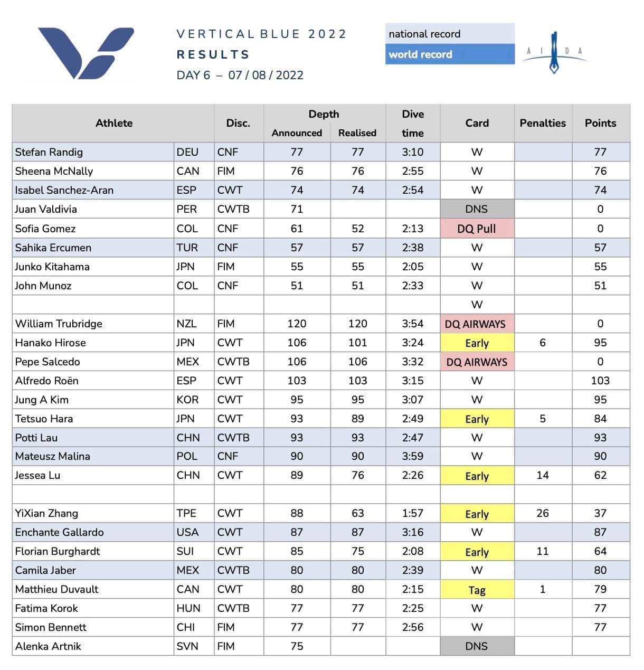Click Mateusz Malina's dive time 3:59
Screen dimensions: 644x670
coord(413,456)
